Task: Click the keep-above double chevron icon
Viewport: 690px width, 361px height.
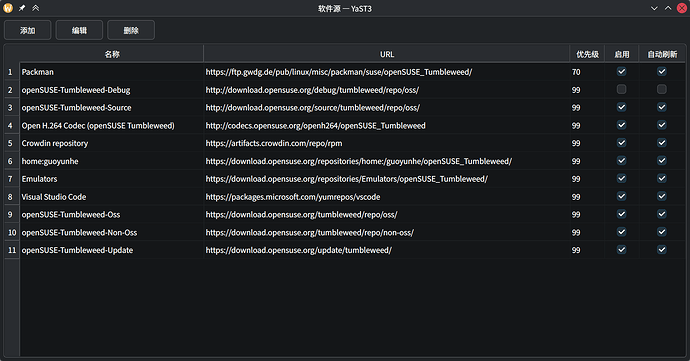Action: coord(36,8)
